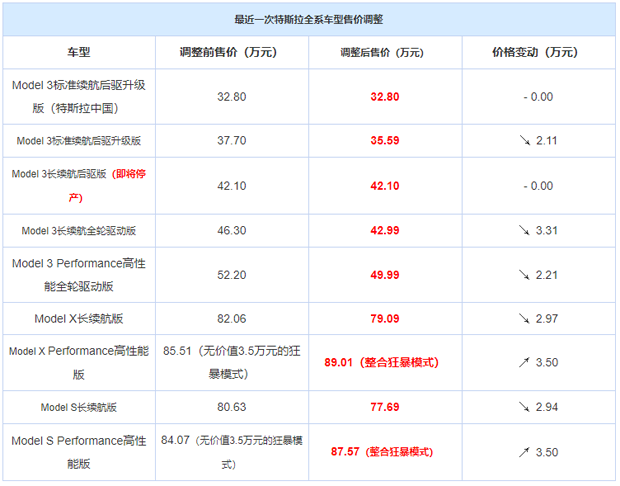This screenshot has height=486, width=620.
Task: Click the table title 最近一次特斯拉全系车型售价调整
Action: click(309, 19)
